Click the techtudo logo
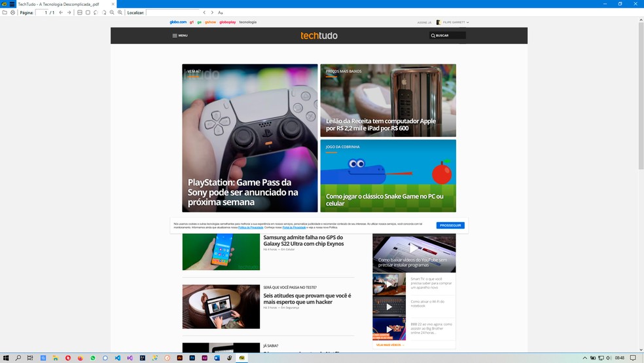 click(x=319, y=36)
